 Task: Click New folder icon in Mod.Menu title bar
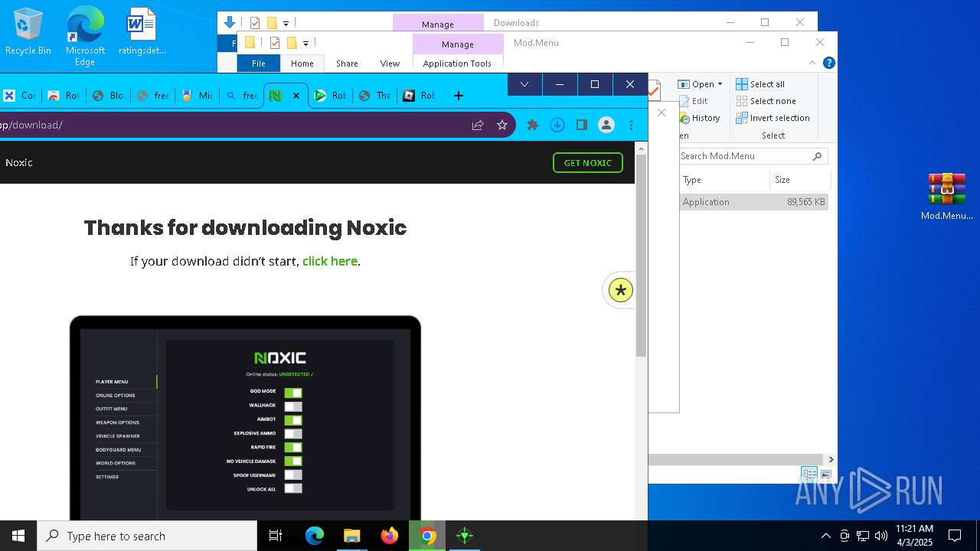[292, 43]
